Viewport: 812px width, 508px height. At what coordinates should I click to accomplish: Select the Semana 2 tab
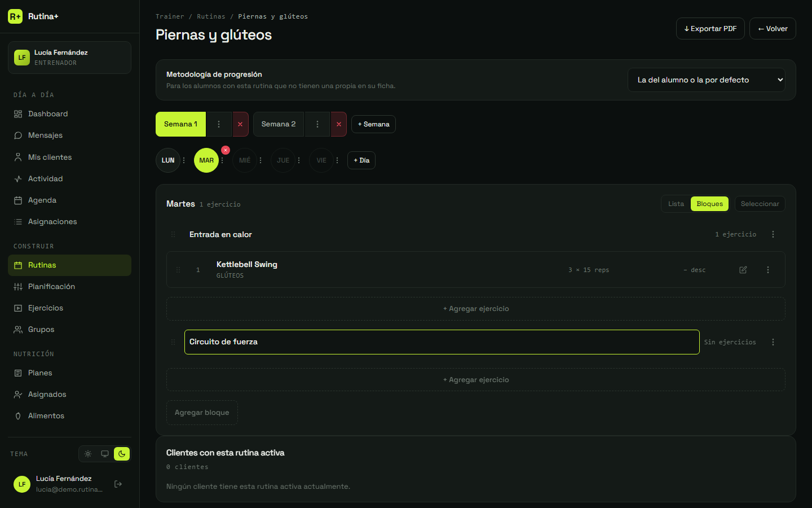[x=279, y=124]
